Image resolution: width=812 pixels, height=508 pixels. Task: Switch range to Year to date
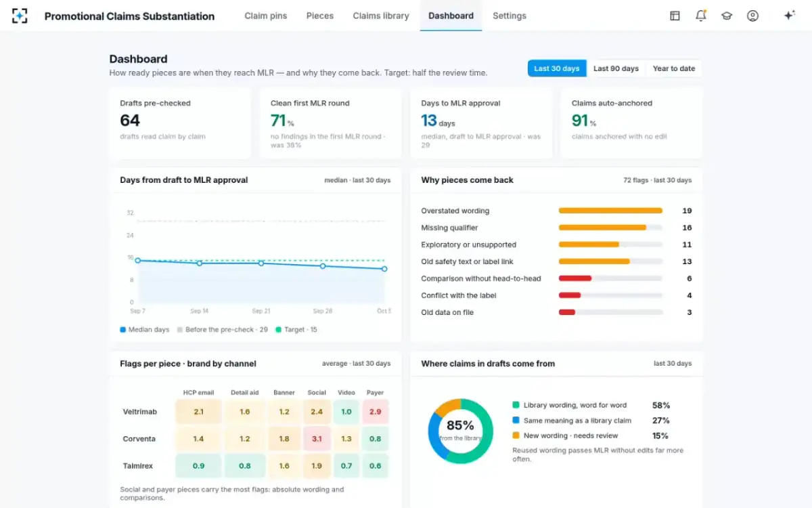click(673, 68)
